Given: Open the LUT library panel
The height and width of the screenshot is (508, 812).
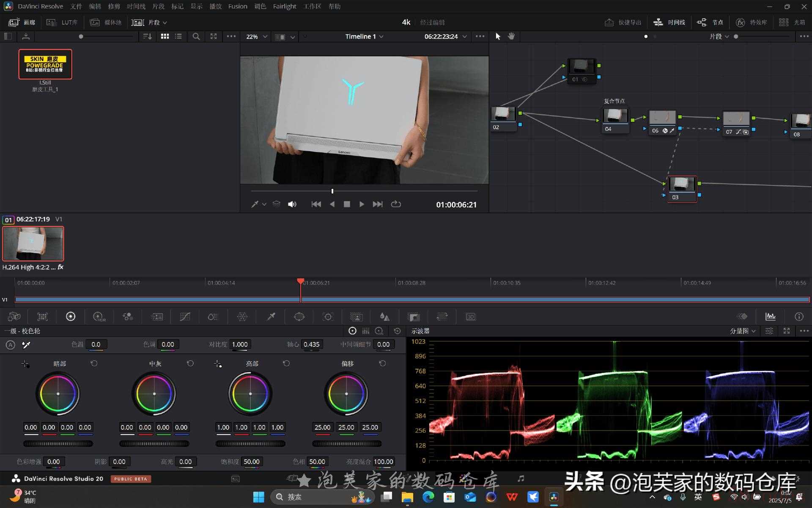Looking at the screenshot, I should (62, 22).
